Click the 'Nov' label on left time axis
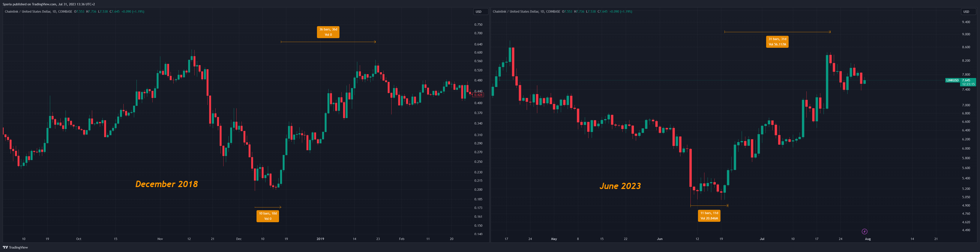 (x=160, y=239)
